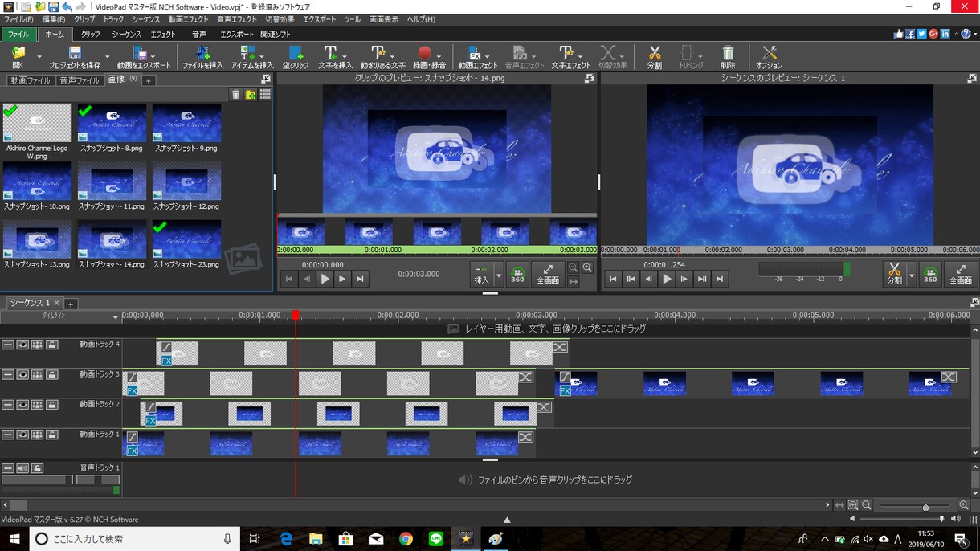
Task: Open the 動画エフェクト(V) menu
Action: [189, 19]
